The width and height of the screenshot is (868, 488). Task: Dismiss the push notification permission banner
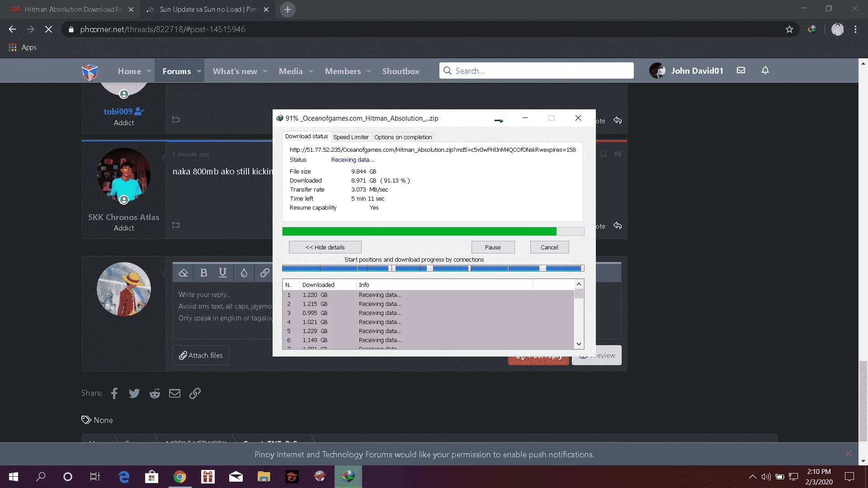(849, 454)
